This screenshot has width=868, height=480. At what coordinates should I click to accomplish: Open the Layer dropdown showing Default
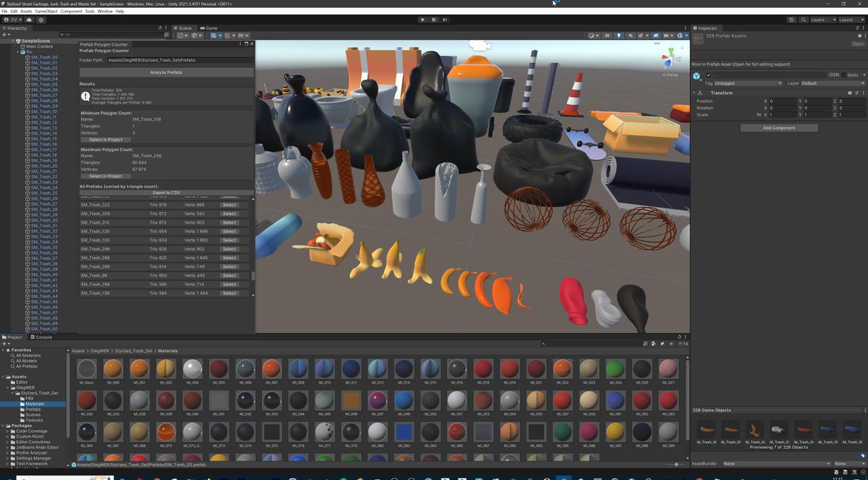point(832,83)
